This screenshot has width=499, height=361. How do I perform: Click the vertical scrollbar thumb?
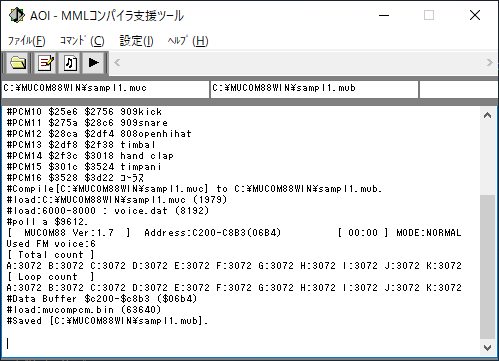[487, 267]
